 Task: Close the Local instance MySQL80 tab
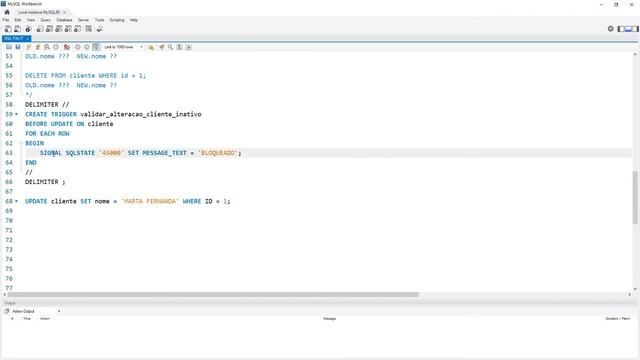(x=64, y=13)
